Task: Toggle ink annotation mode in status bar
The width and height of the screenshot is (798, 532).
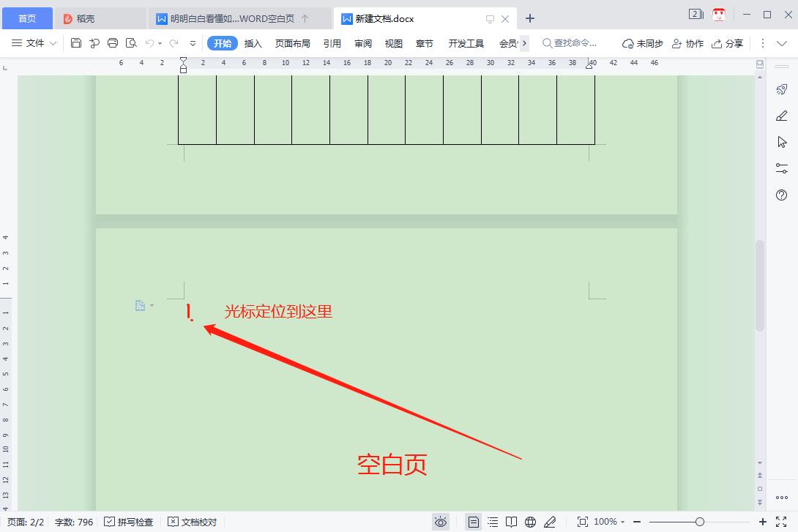Action: 549,521
